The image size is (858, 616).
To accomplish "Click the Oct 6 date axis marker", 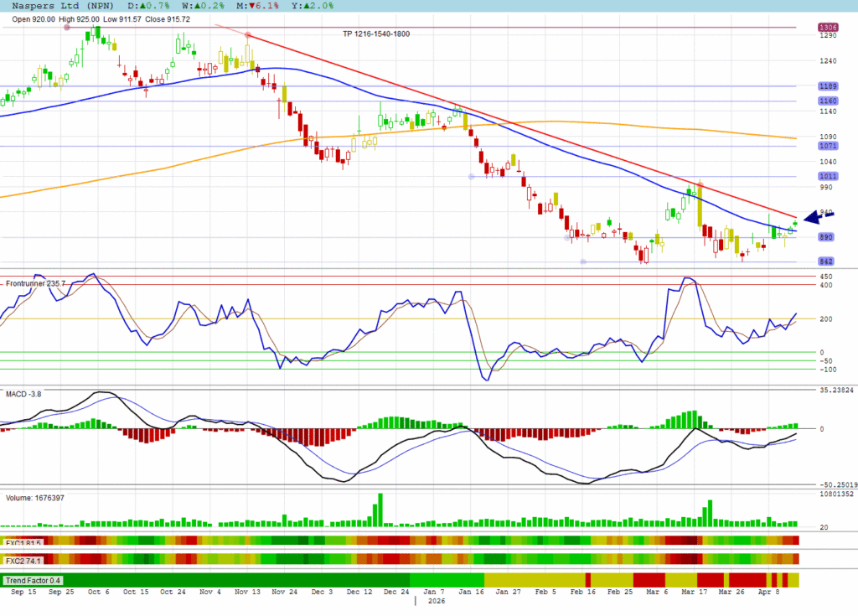I will 99,591.
